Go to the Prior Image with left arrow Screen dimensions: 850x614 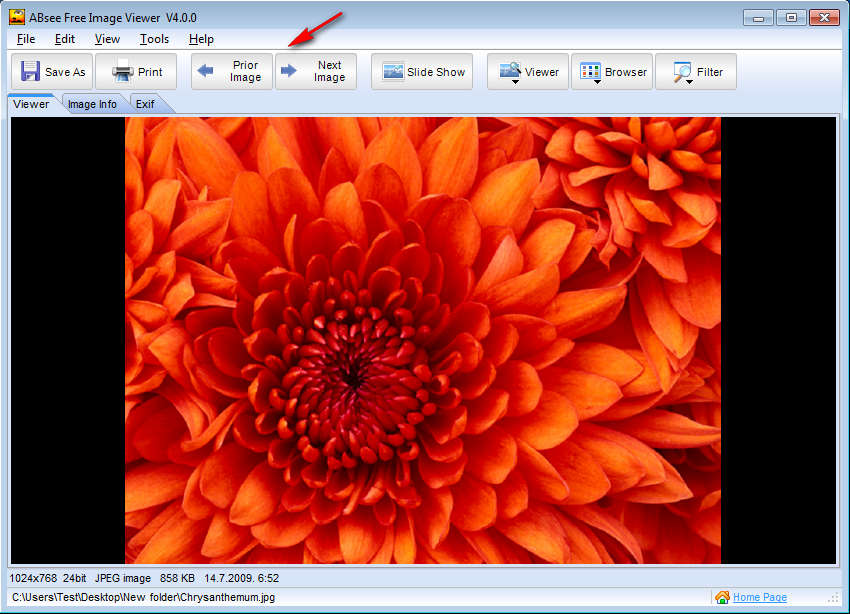tap(231, 72)
